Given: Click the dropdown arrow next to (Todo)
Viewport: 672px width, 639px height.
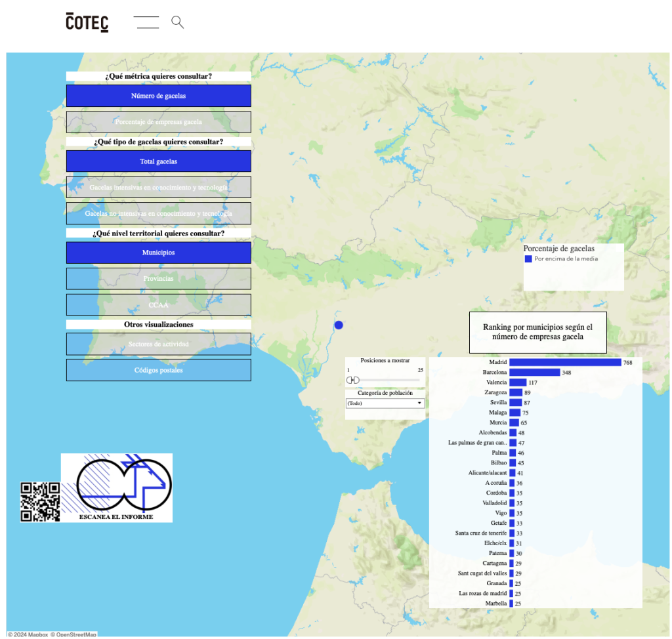Looking at the screenshot, I should point(420,403).
